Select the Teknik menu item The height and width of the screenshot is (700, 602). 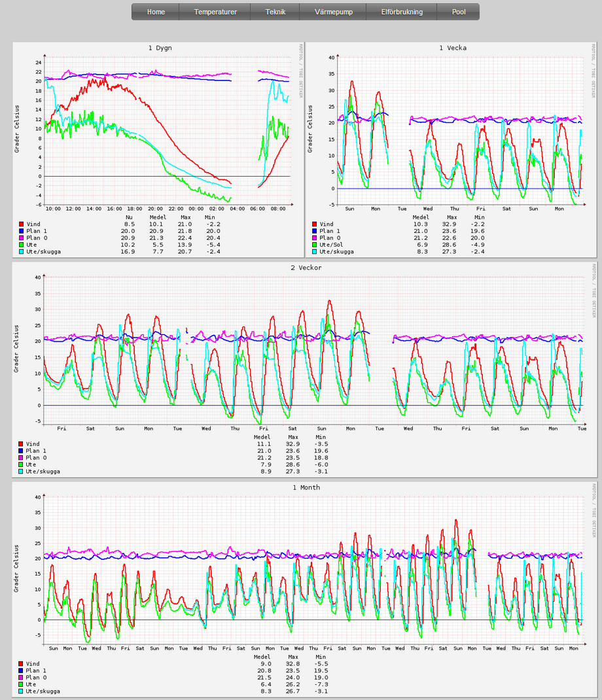275,12
